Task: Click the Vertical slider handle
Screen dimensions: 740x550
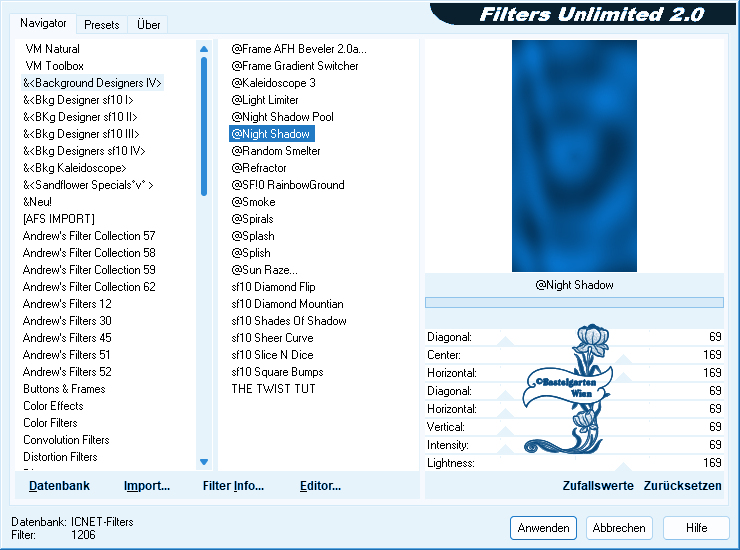Action: [505, 431]
